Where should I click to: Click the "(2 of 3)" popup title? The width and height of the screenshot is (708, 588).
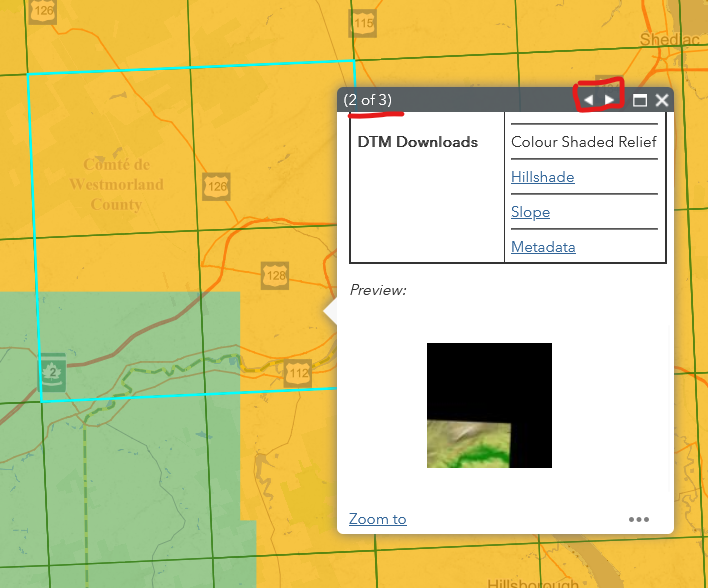tap(367, 100)
